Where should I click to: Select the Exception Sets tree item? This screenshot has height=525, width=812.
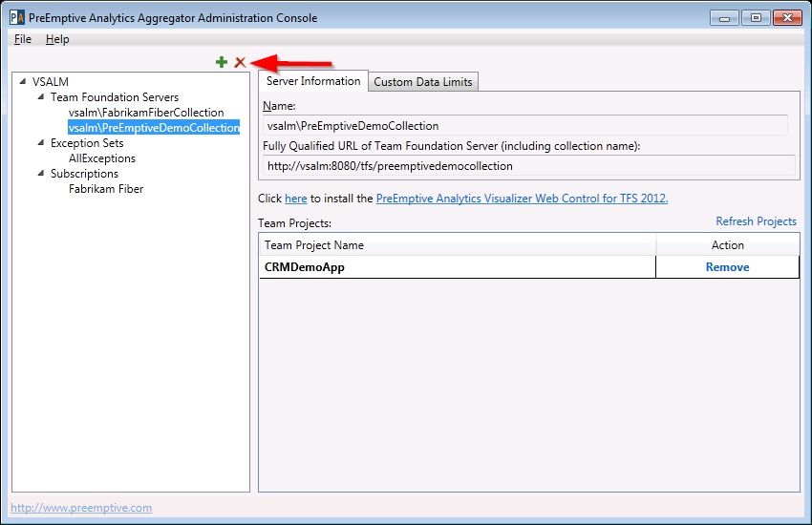[87, 143]
